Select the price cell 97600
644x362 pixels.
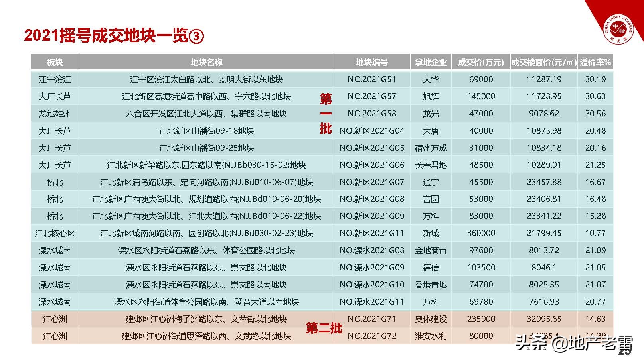pos(481,250)
